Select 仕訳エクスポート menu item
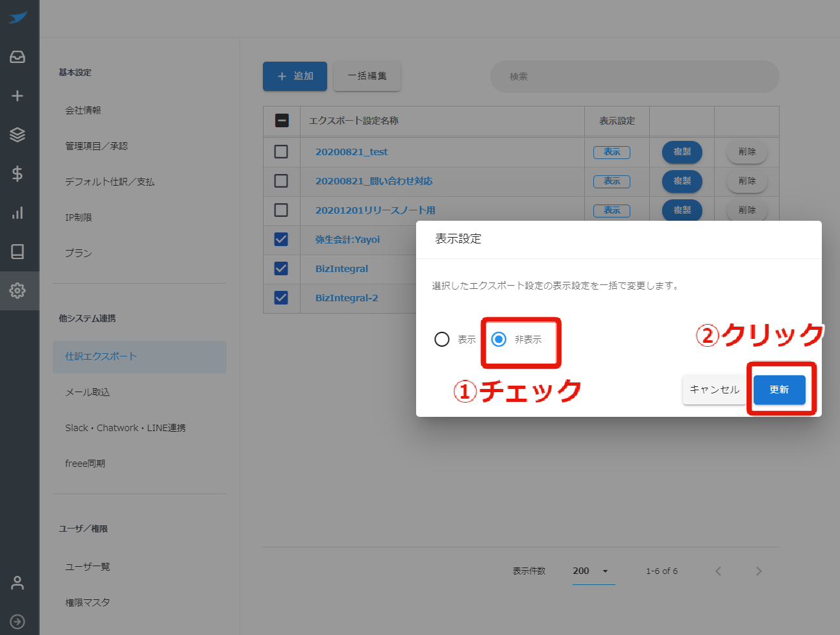Screen dimensions: 840x635 [140, 356]
